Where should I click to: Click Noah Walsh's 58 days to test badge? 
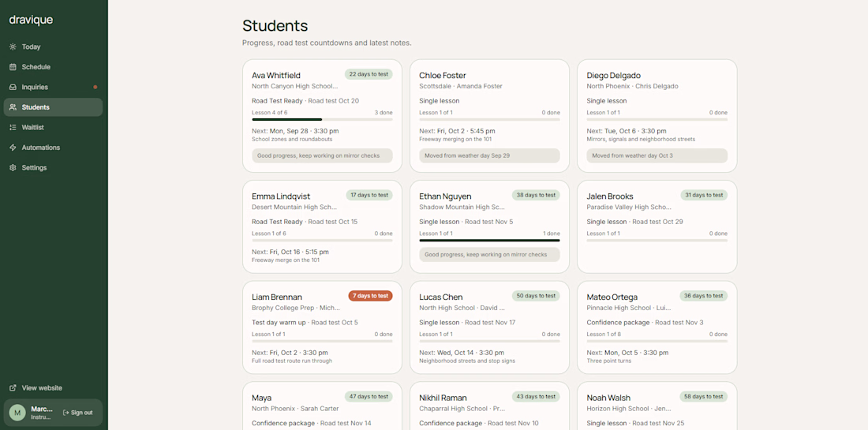[703, 396]
